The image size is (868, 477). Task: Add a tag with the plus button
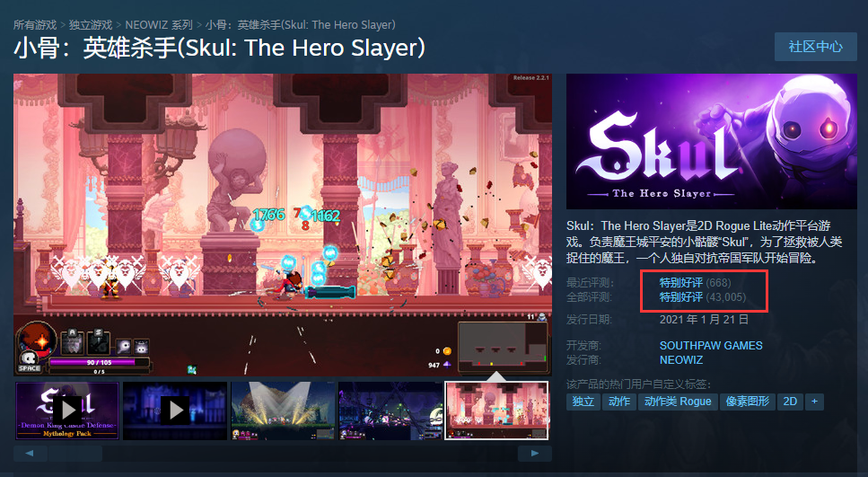pyautogui.click(x=814, y=402)
